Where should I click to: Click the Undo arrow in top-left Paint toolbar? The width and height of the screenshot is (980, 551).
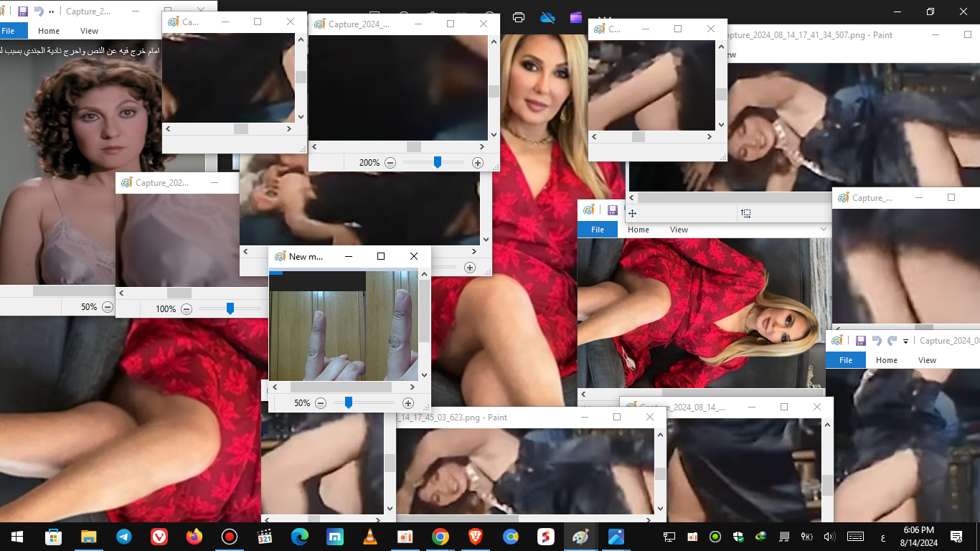tap(39, 11)
